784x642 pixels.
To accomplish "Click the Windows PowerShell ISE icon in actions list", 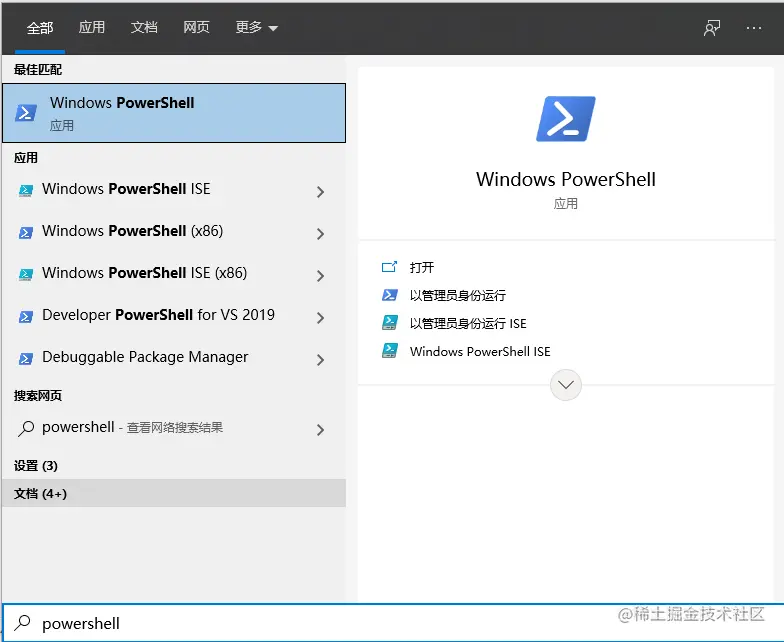I will pyautogui.click(x=390, y=350).
